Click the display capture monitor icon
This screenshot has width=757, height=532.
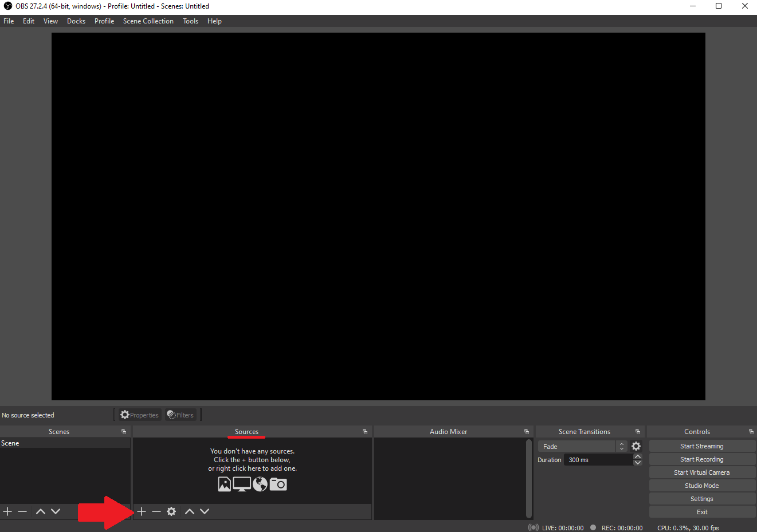[242, 484]
